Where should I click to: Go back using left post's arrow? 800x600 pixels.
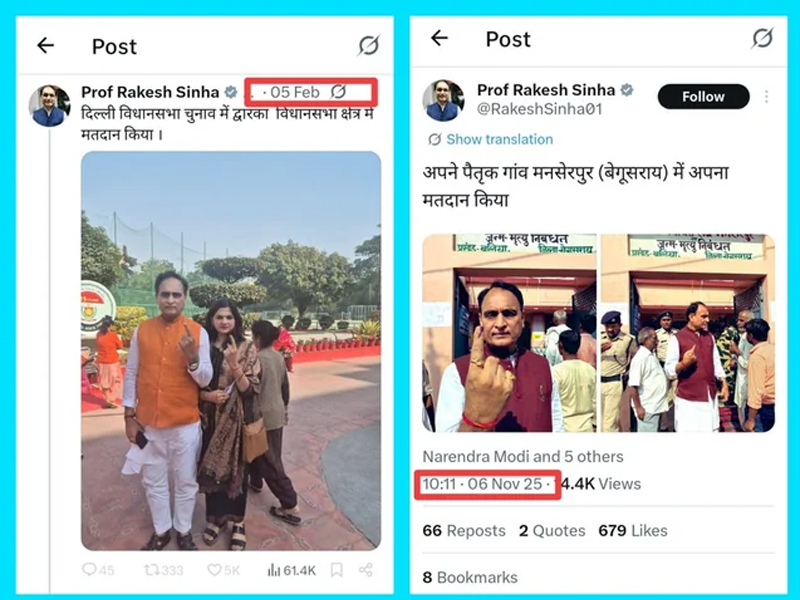pos(45,45)
